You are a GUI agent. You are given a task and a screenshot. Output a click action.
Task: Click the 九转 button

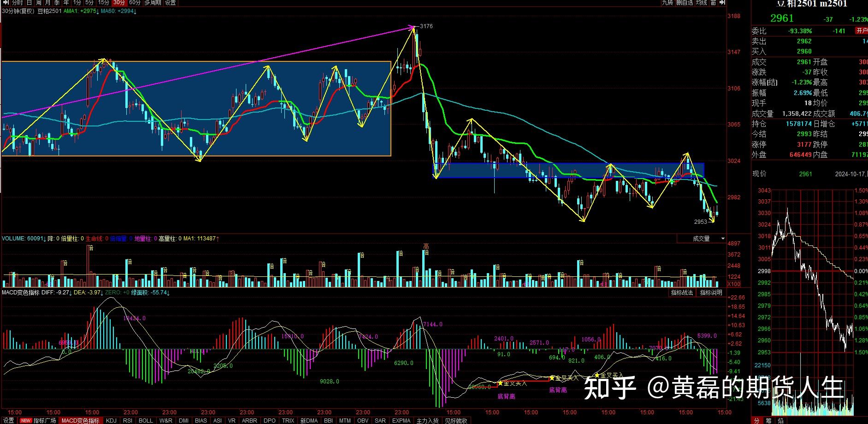667,3
